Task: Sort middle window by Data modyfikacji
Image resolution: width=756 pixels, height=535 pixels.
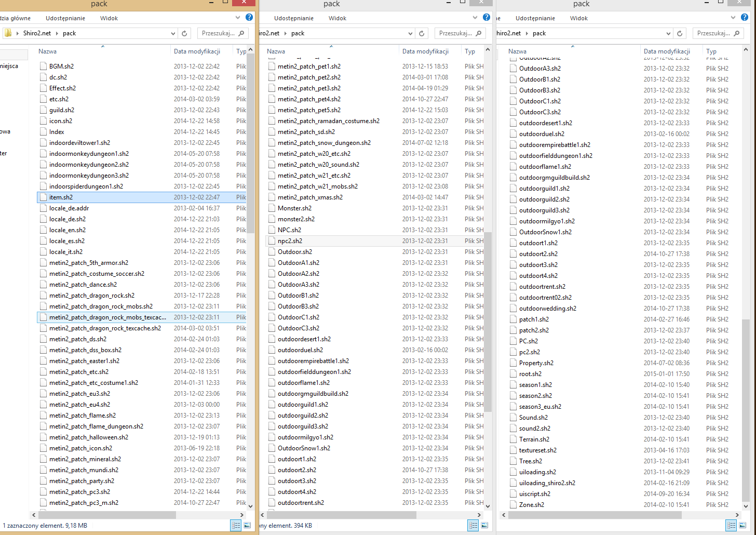Action: (x=430, y=51)
